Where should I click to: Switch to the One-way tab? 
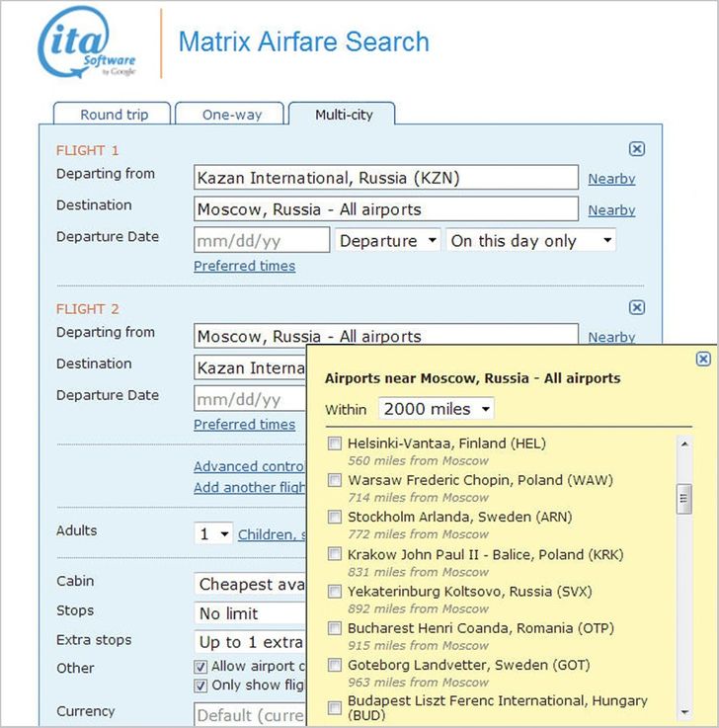232,115
